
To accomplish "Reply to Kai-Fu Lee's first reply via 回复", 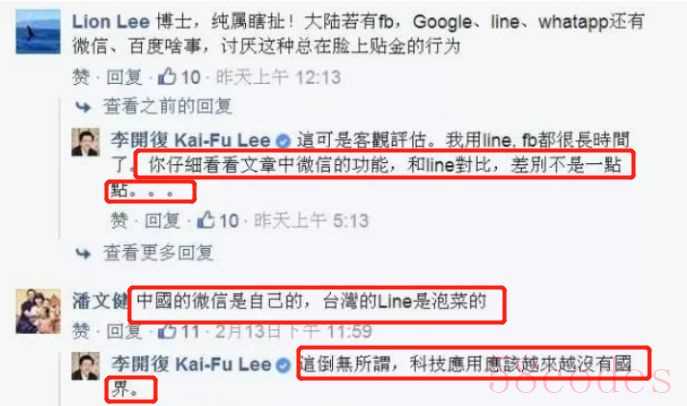I will (x=163, y=220).
